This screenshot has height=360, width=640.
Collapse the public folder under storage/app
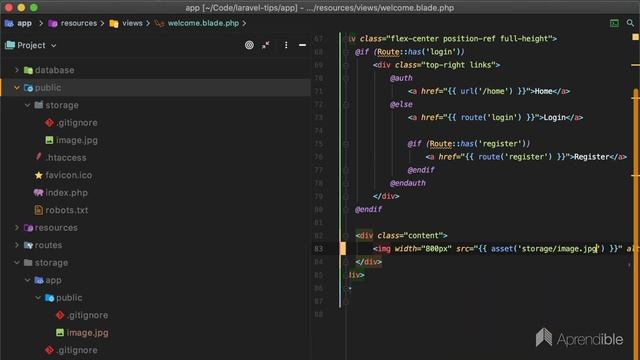(x=38, y=298)
